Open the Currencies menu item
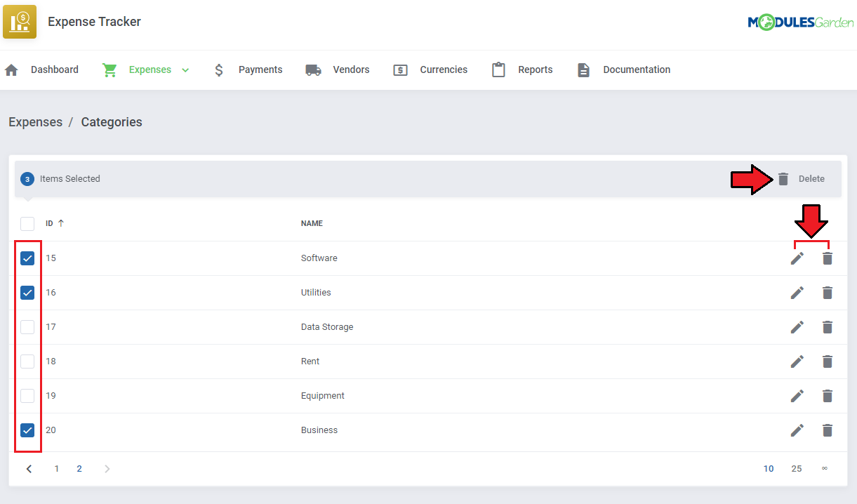Viewport: 857px width, 504px height. 444,69
